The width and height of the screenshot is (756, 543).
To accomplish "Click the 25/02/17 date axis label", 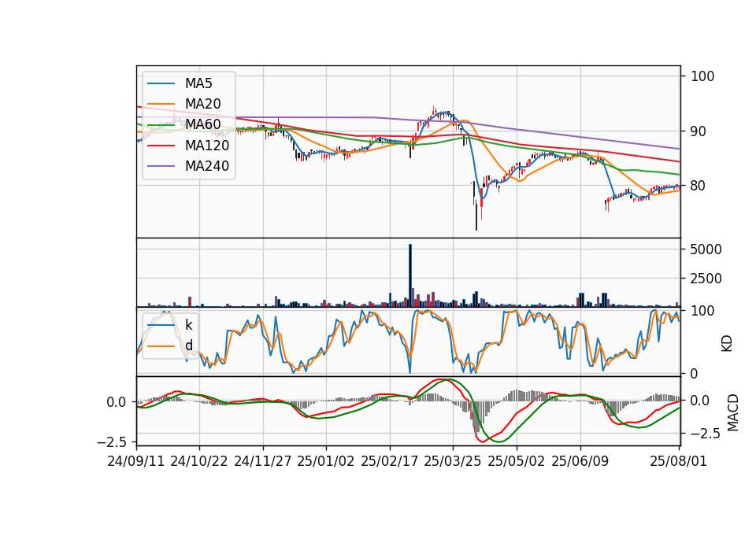I will pyautogui.click(x=390, y=461).
